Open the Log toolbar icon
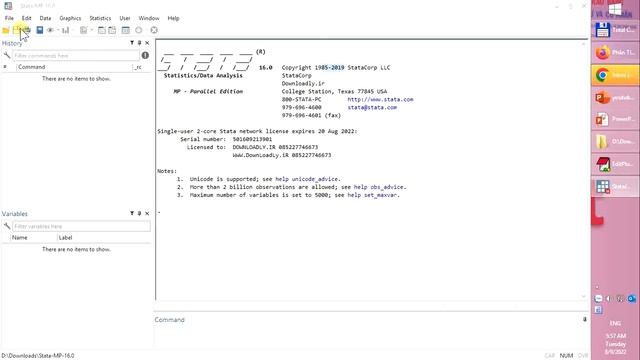640x360 pixels. tap(40, 30)
